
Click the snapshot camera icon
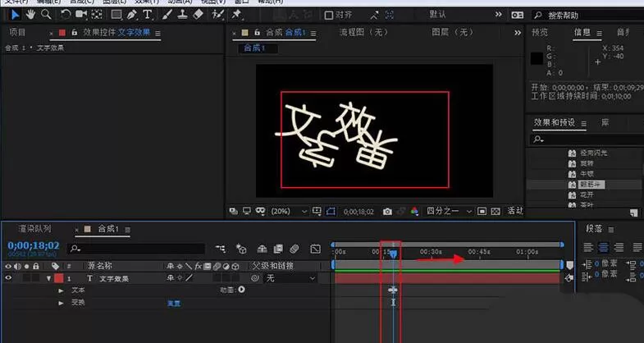click(387, 211)
